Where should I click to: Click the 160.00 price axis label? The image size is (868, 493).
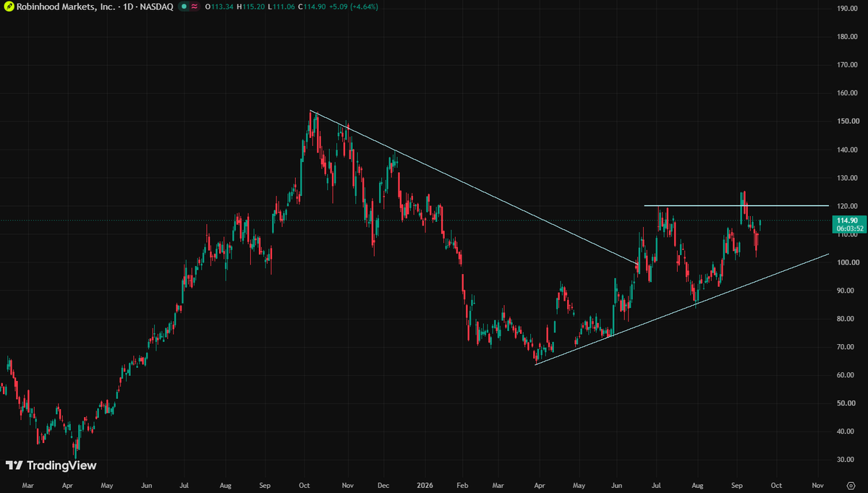(x=847, y=93)
